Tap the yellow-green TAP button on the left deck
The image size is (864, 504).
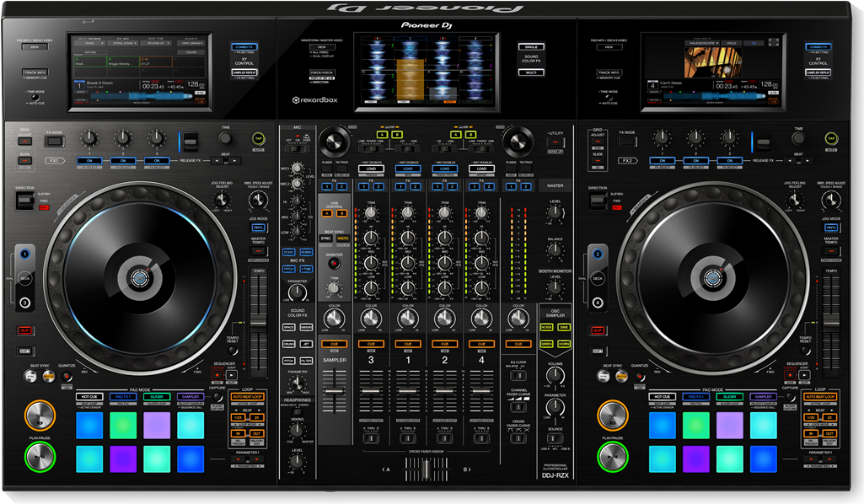click(258, 137)
